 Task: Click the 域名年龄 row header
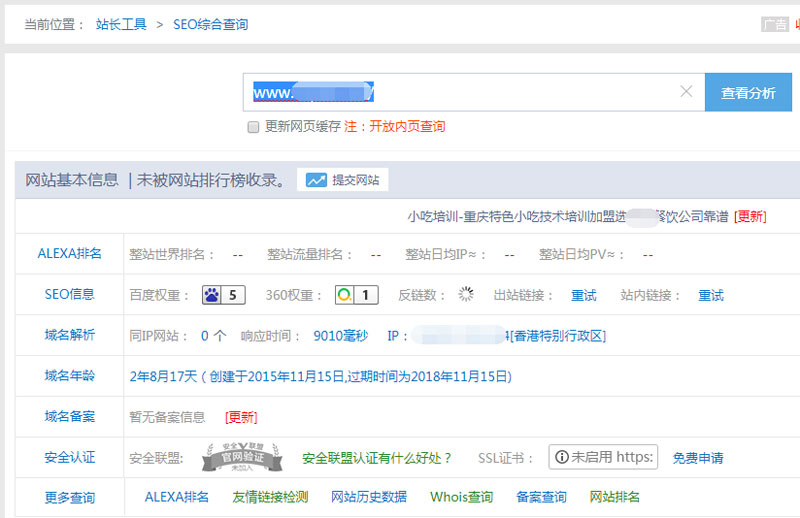tap(69, 376)
